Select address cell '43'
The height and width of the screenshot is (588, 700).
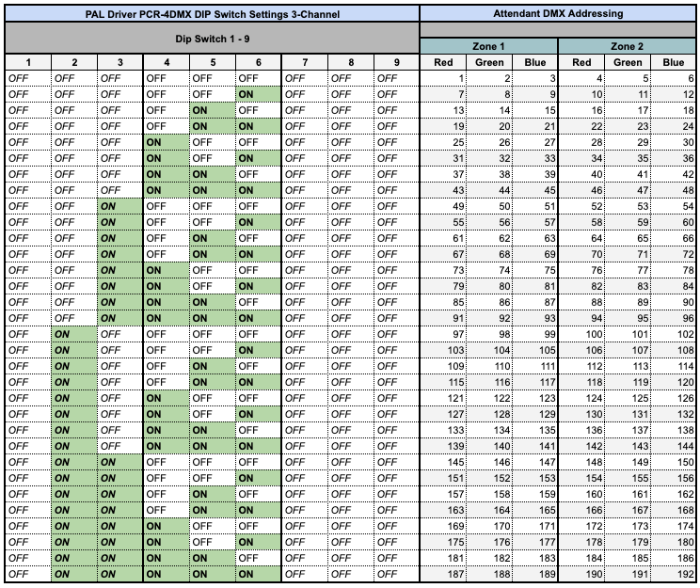click(443, 191)
